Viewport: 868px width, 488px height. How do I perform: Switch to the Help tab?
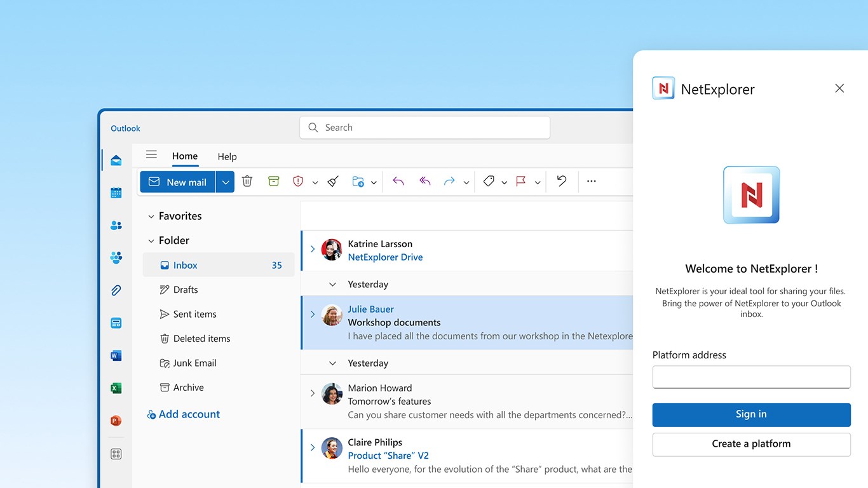[x=227, y=156]
